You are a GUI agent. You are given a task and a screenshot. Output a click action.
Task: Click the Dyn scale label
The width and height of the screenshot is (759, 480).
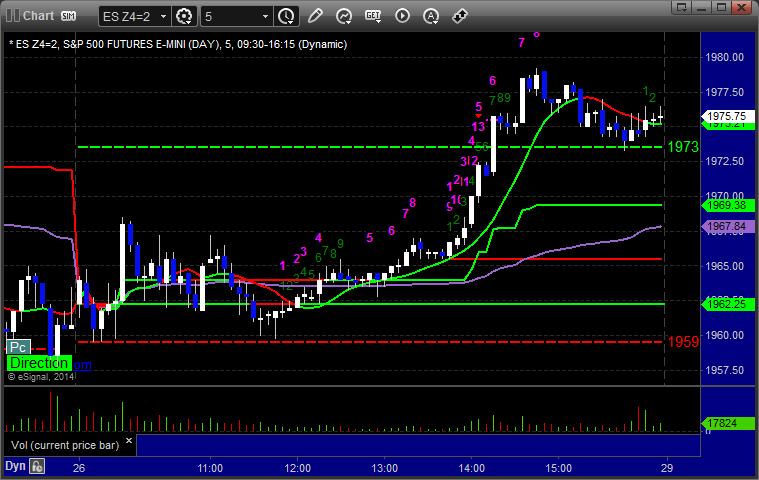coord(15,466)
